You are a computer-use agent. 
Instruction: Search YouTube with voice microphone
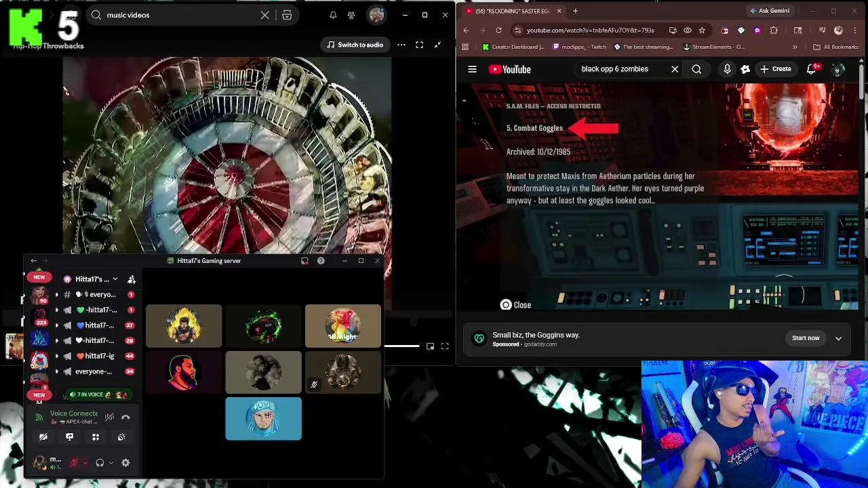(727, 69)
